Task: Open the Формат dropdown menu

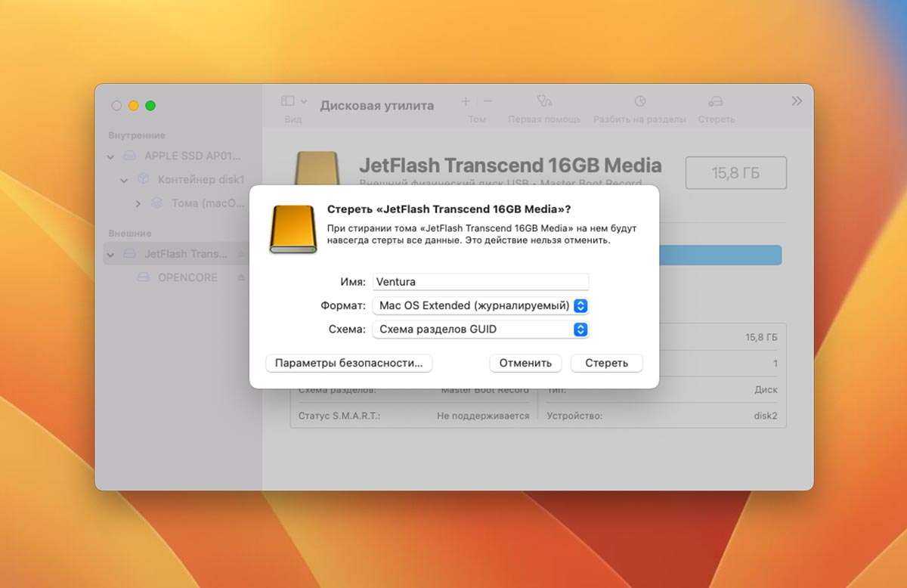Action: [x=480, y=306]
